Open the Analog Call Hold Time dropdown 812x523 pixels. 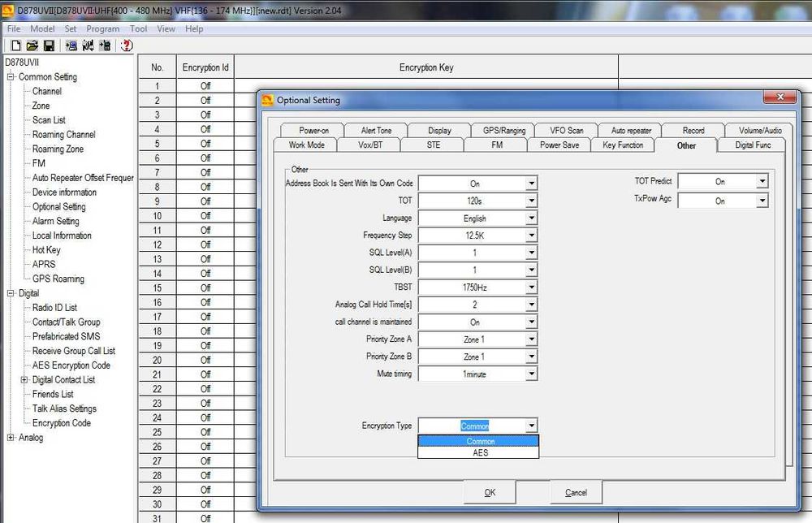pos(531,305)
